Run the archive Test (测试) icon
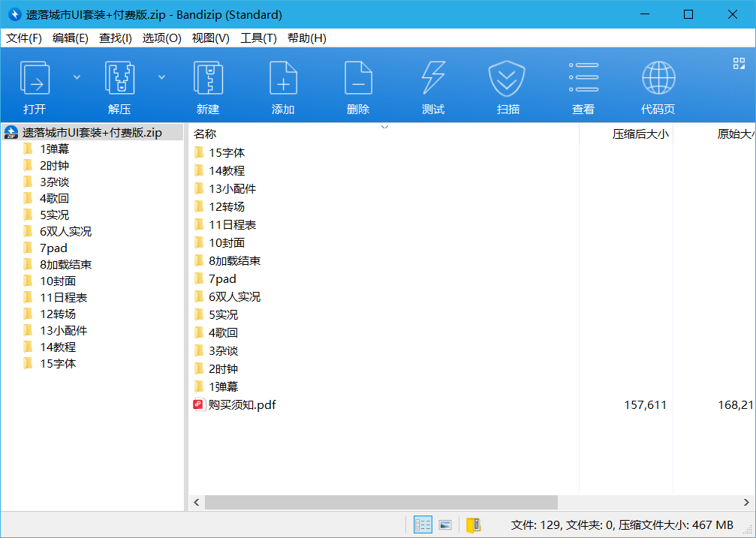The height and width of the screenshot is (538, 756). [433, 77]
